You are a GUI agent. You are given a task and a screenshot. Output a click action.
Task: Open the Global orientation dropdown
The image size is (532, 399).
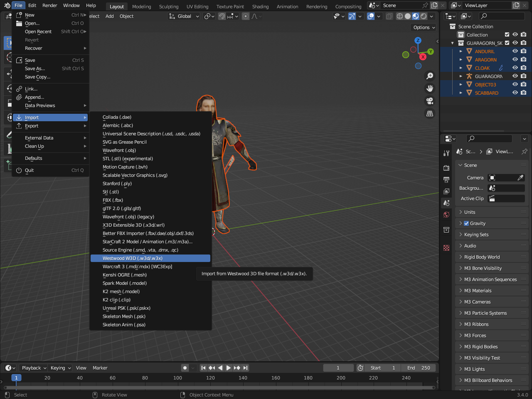[184, 16]
